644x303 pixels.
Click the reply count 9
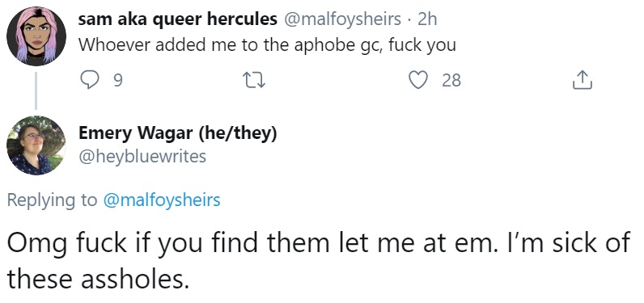tap(117, 80)
